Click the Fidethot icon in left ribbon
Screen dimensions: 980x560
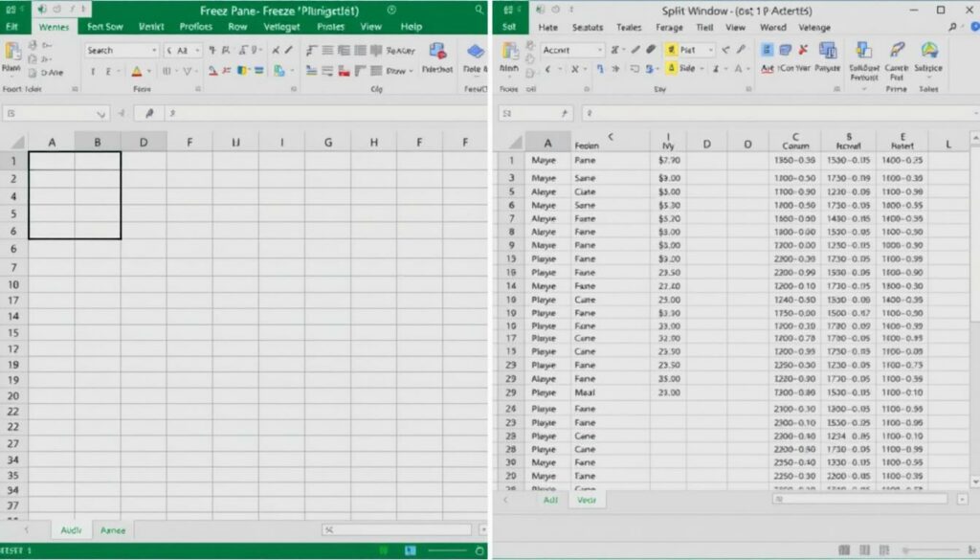click(437, 52)
